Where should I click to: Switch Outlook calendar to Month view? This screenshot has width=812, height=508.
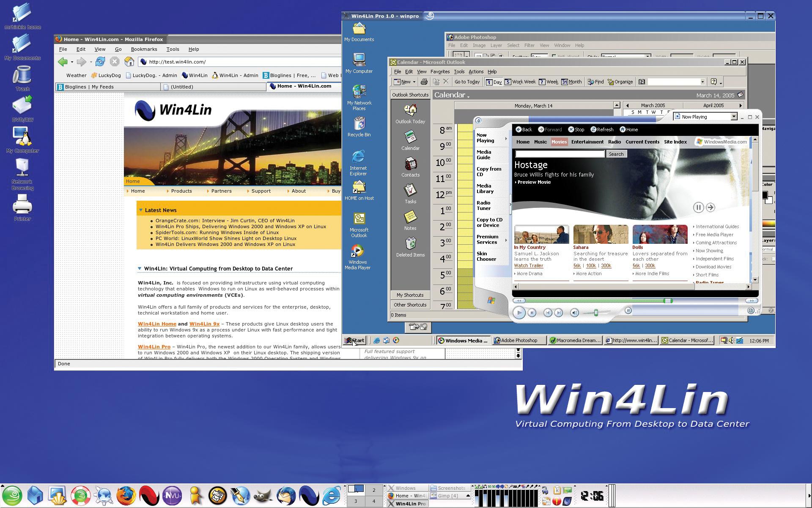tap(571, 82)
